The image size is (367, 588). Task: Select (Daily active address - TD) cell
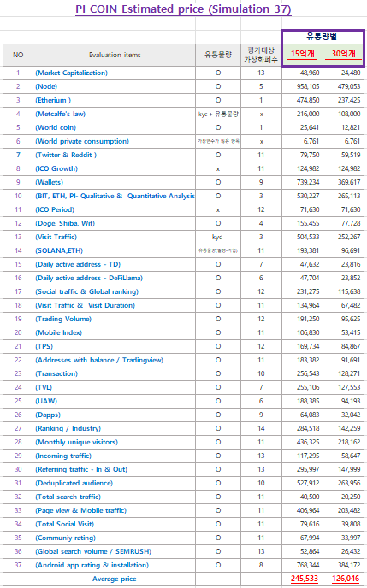coord(115,265)
